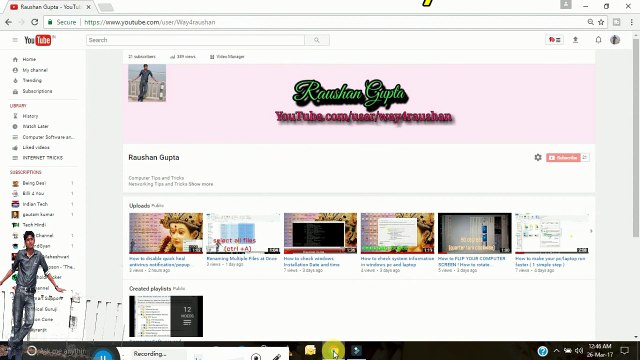The height and width of the screenshot is (360, 640).
Task: Click Show more in channel description
Action: click(x=201, y=184)
